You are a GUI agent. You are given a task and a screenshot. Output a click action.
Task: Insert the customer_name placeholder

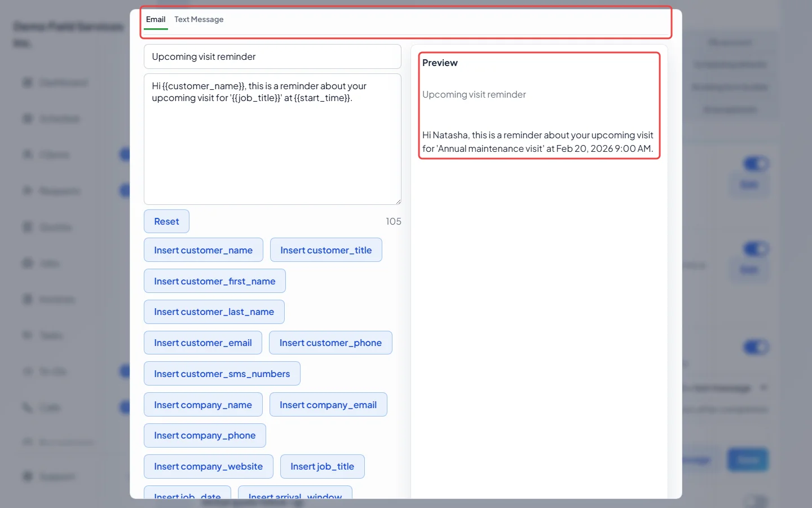point(203,250)
